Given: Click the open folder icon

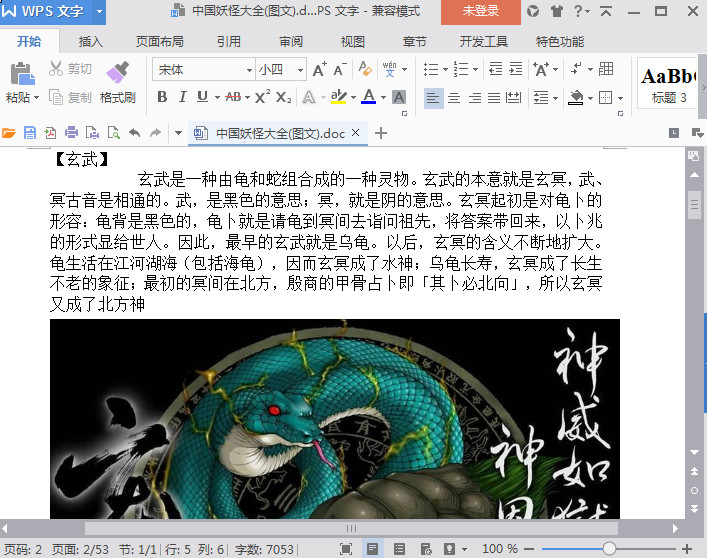Looking at the screenshot, I should tap(9, 133).
